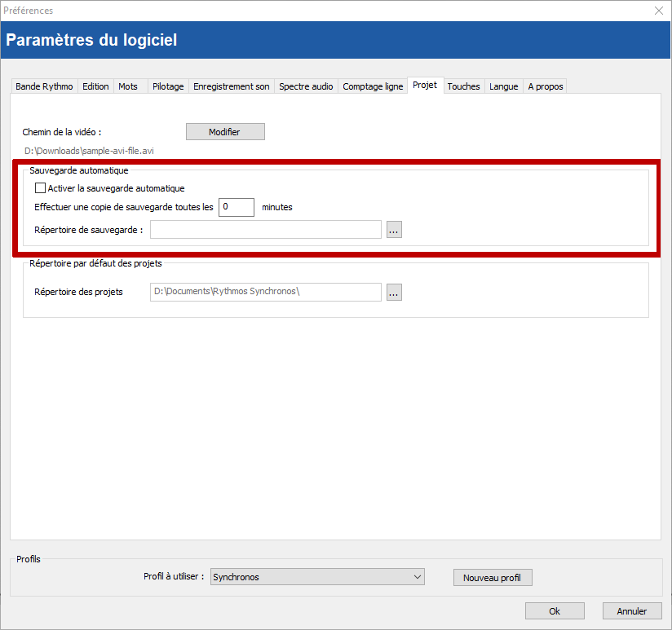Select the Mots tab
Viewport: 672px width, 630px height.
(x=128, y=86)
